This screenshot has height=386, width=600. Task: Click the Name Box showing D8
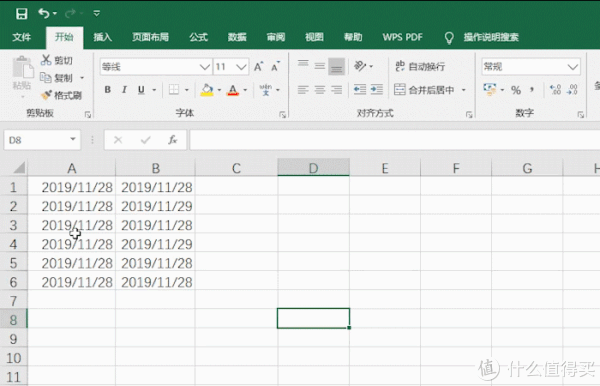42,140
